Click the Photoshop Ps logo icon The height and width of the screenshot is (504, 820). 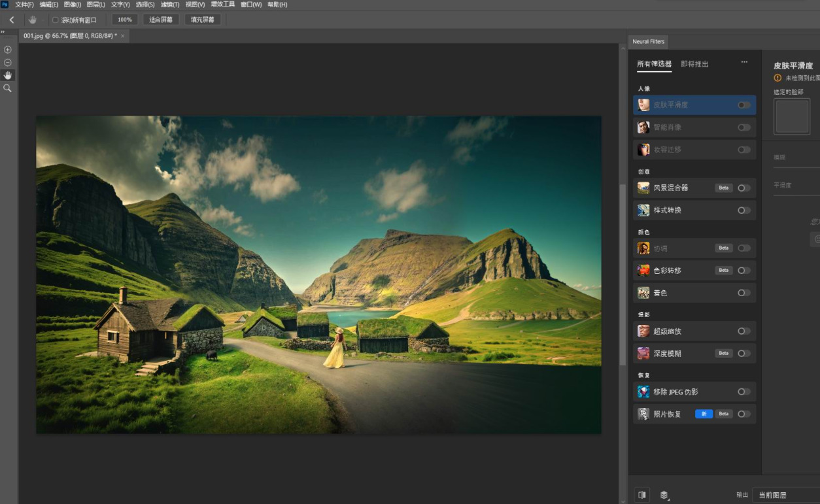pos(5,5)
